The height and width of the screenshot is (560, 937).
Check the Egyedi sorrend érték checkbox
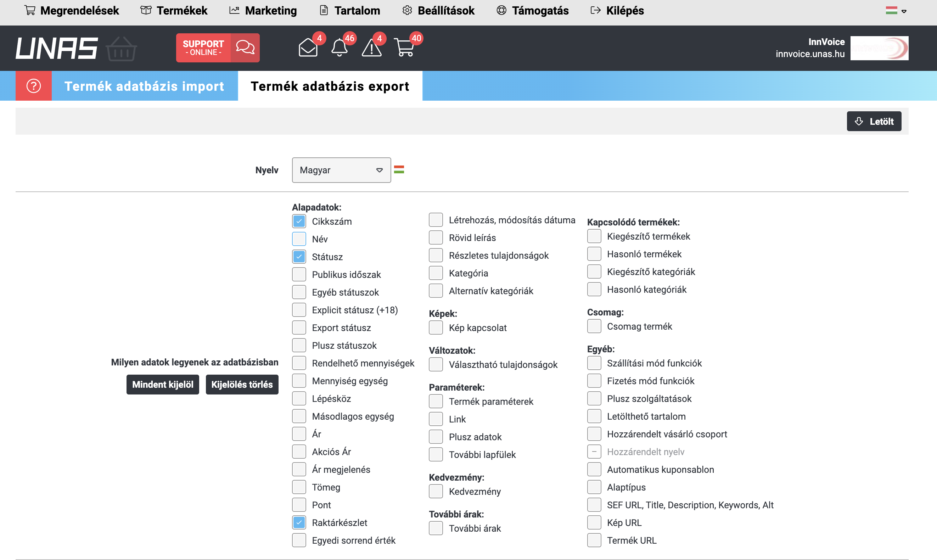299,541
